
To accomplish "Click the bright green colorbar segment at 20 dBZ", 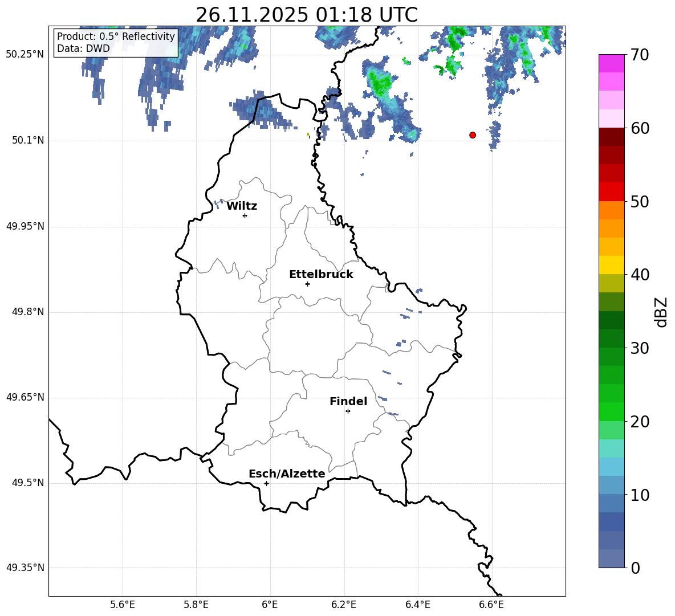I will tap(612, 411).
